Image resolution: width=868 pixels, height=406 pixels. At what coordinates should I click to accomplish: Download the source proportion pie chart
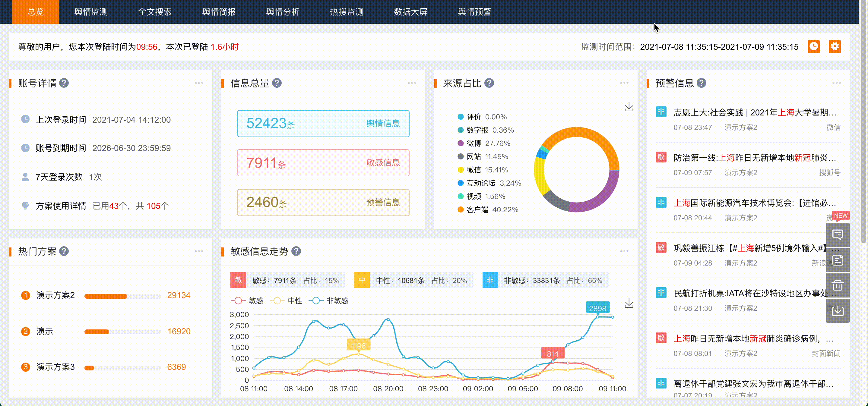[629, 107]
